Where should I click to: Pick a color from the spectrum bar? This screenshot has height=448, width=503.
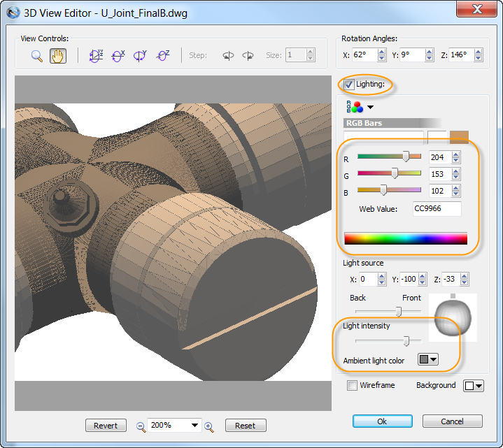pos(406,239)
